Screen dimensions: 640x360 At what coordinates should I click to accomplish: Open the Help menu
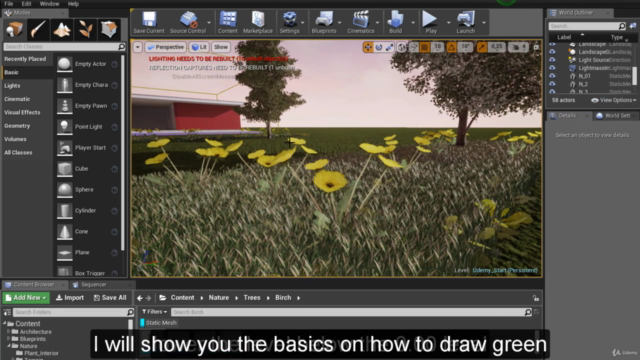point(73,4)
